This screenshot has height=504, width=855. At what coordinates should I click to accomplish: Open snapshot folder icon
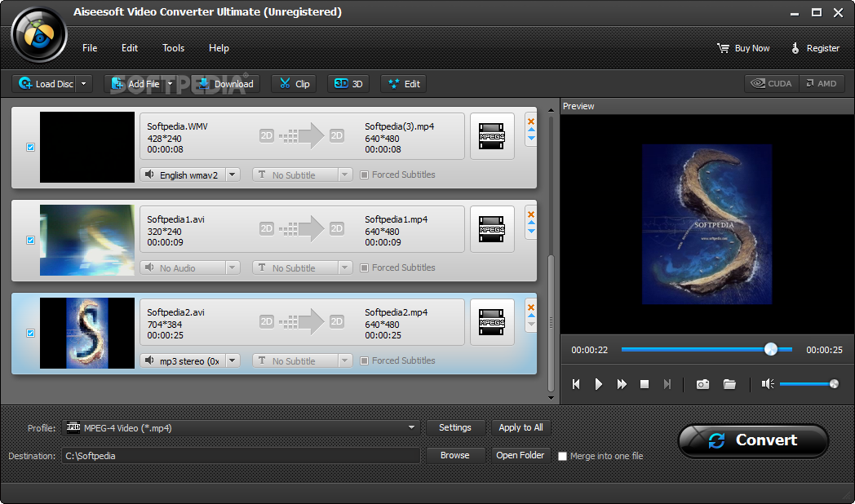[729, 384]
